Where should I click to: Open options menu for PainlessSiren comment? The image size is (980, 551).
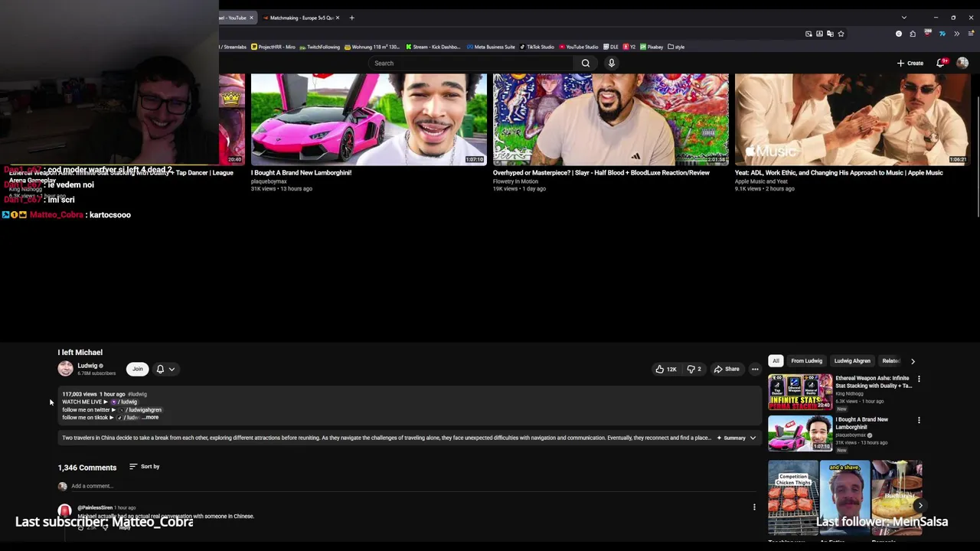754,507
